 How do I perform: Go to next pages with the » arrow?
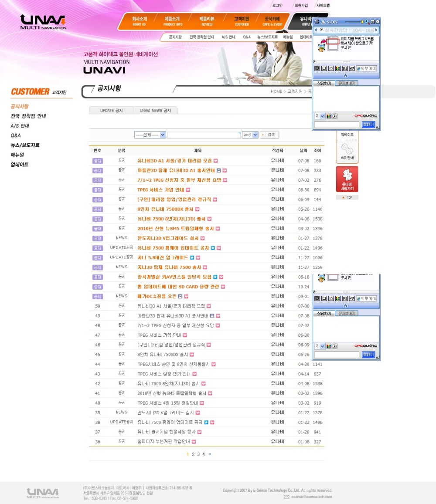210,454
